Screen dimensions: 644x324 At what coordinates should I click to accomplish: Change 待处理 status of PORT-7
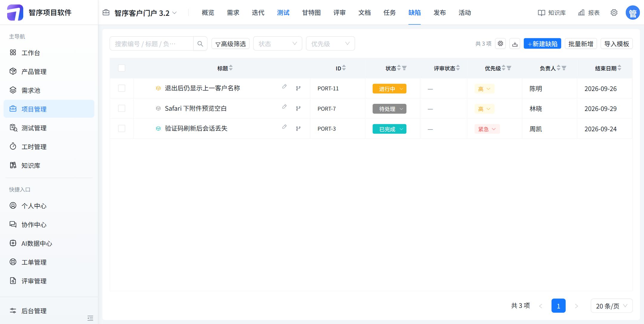389,109
